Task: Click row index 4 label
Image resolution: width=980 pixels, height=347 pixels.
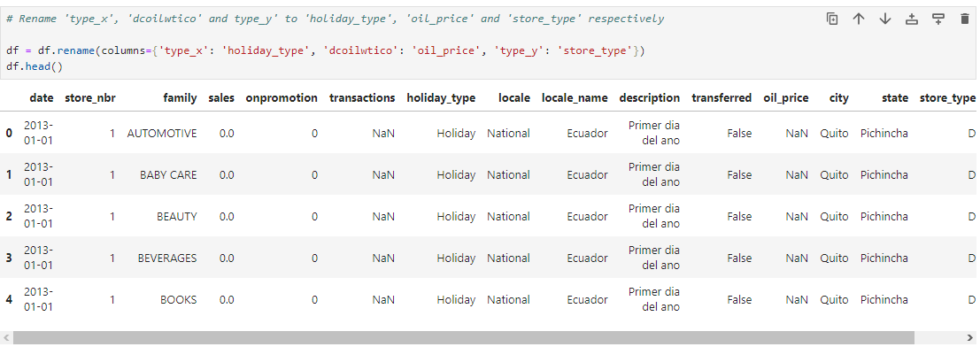Action: coord(9,299)
